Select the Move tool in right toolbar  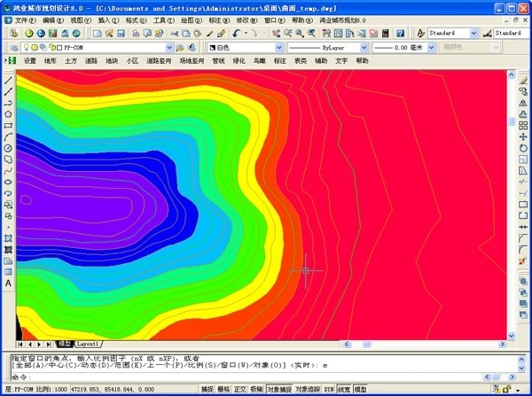pyautogui.click(x=523, y=136)
